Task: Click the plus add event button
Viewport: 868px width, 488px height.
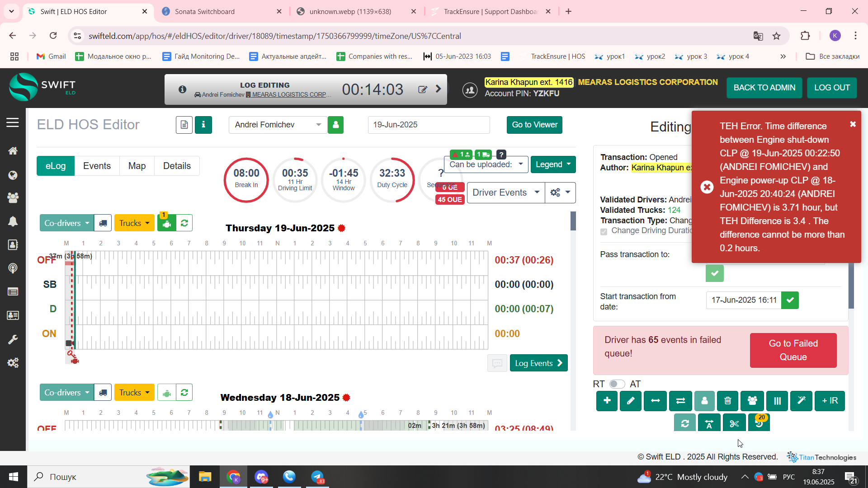Action: (x=607, y=401)
